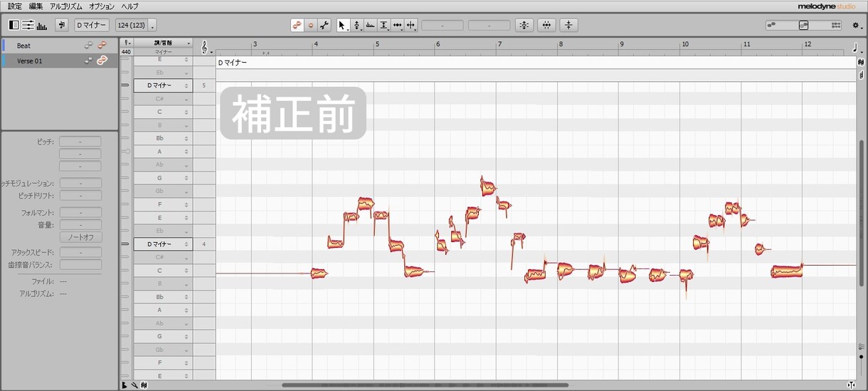This screenshot has width=868, height=391.
Task: Toggle orange edit blobs for Verse 01 track
Action: (x=102, y=61)
